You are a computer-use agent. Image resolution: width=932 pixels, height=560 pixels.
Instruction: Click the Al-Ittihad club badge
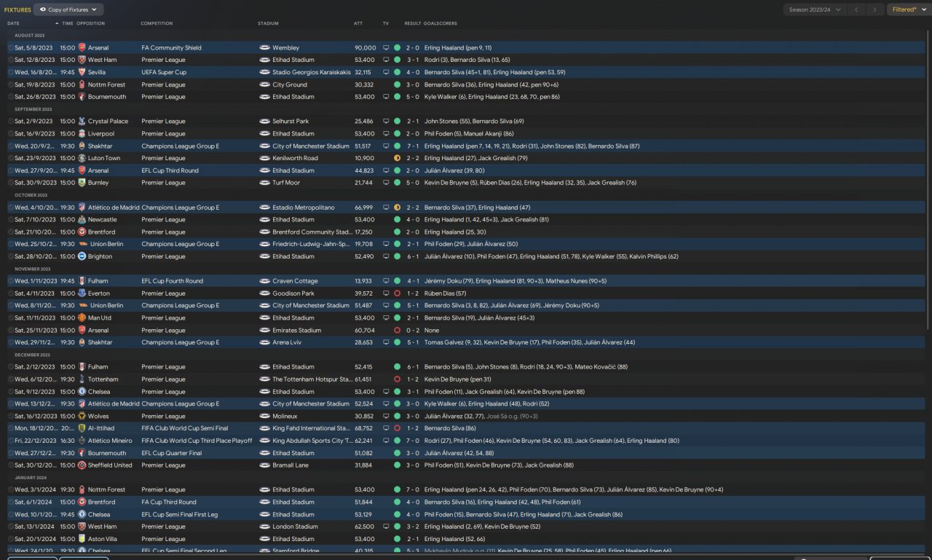82,428
